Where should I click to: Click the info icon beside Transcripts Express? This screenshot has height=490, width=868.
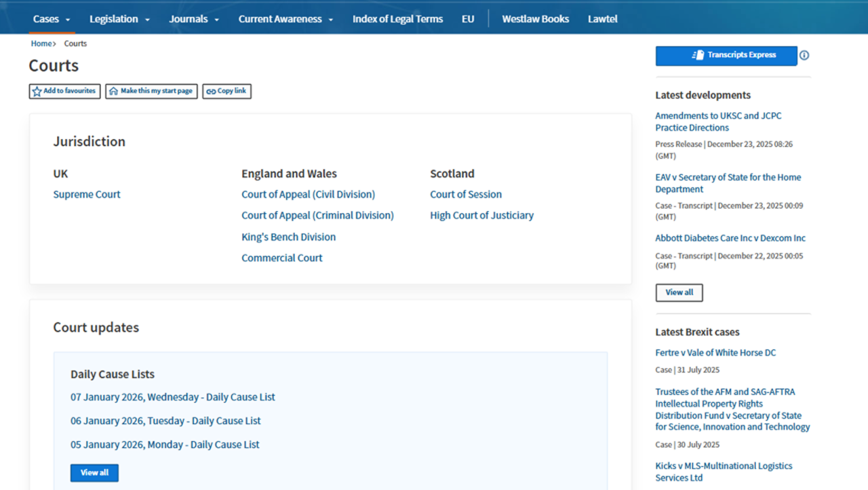[804, 56]
